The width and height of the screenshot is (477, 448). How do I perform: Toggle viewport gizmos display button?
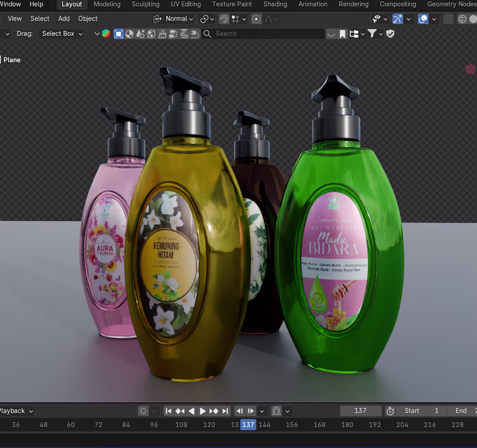[x=397, y=19]
